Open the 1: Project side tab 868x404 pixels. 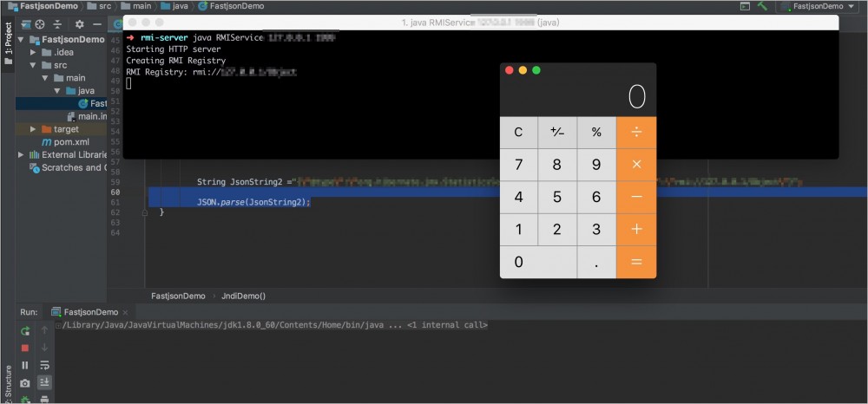click(8, 42)
